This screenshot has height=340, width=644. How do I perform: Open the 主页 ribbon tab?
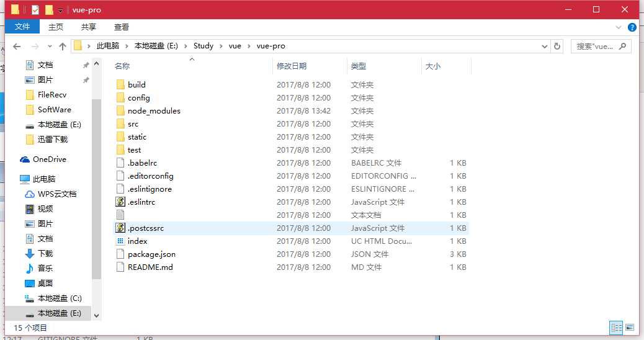56,27
